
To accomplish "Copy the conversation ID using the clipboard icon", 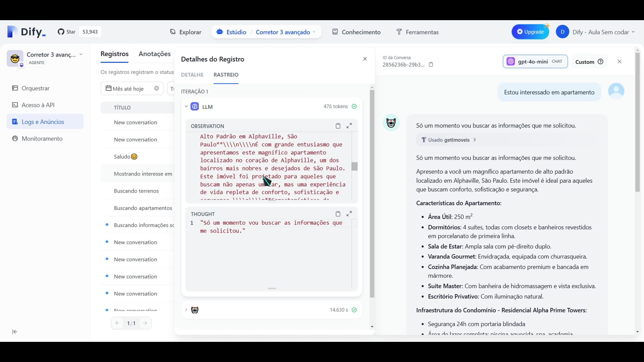I will pyautogui.click(x=431, y=65).
